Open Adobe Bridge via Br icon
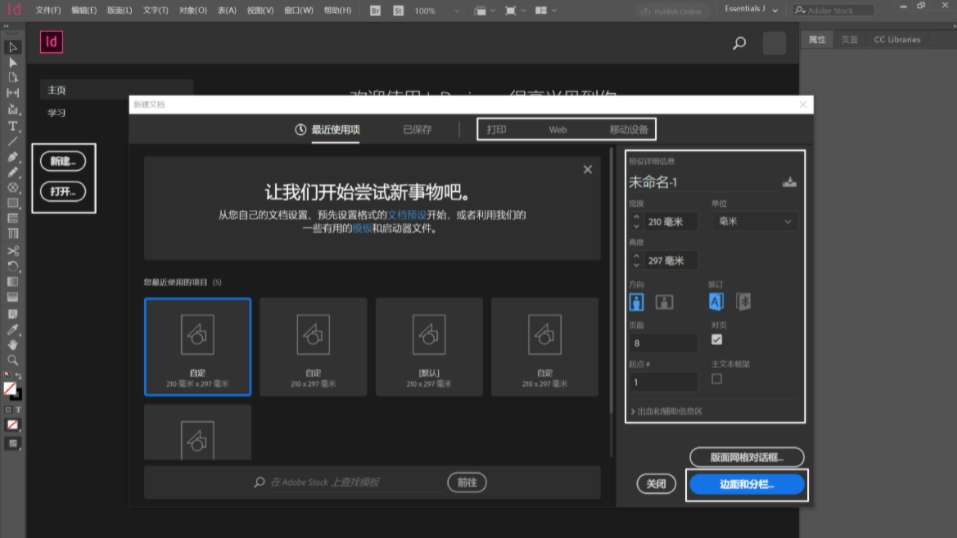The width and height of the screenshot is (957, 538). pyautogui.click(x=375, y=10)
